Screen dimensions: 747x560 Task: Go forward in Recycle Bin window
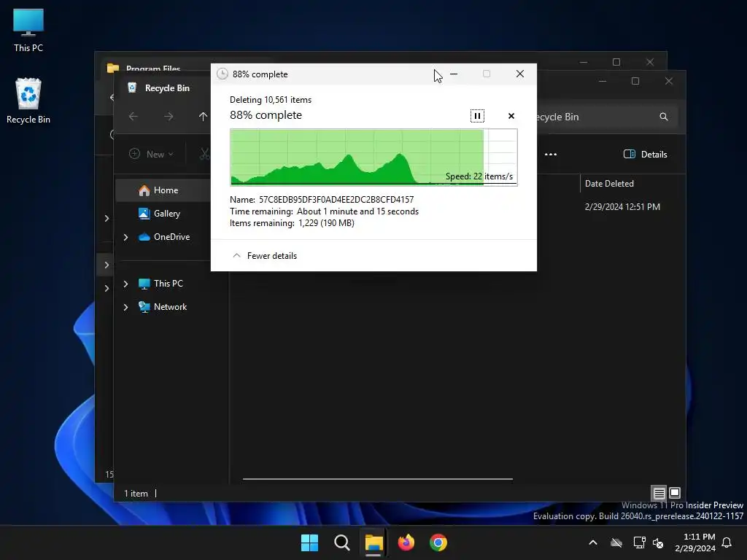[x=169, y=116]
